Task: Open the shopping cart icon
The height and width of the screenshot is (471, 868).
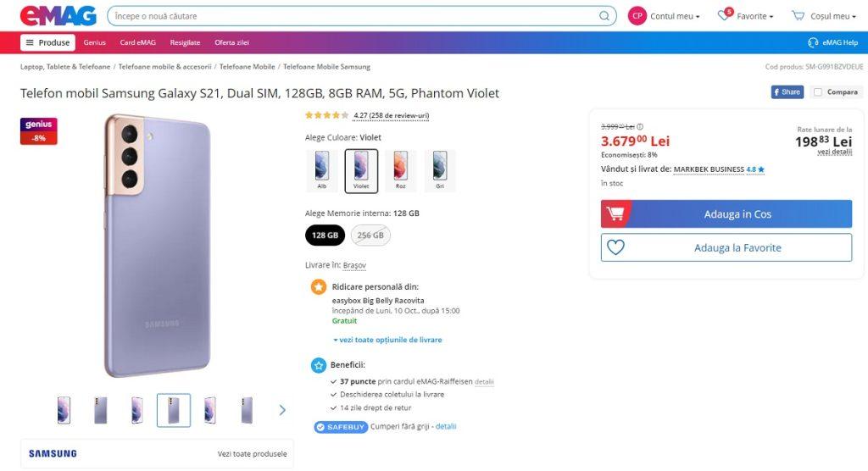Action: coord(798,16)
